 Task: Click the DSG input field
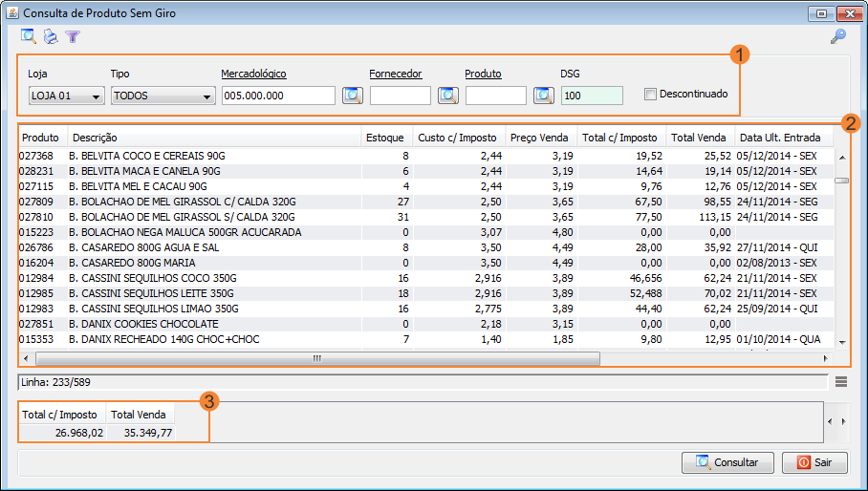(592, 96)
